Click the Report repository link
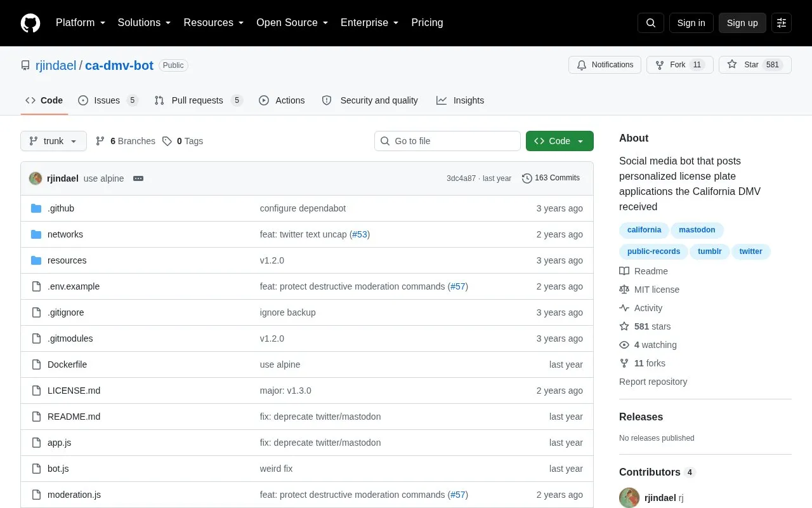The height and width of the screenshot is (508, 812). (x=653, y=382)
